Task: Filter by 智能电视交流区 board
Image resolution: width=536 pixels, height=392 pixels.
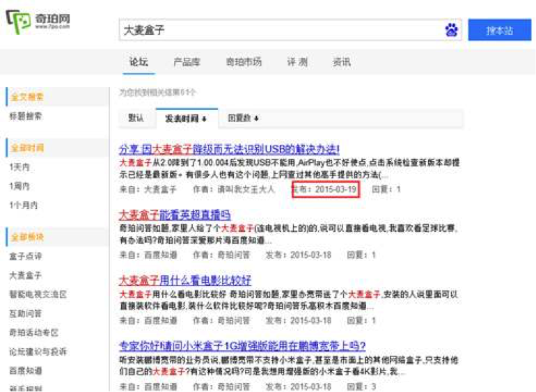Action: coord(38,295)
